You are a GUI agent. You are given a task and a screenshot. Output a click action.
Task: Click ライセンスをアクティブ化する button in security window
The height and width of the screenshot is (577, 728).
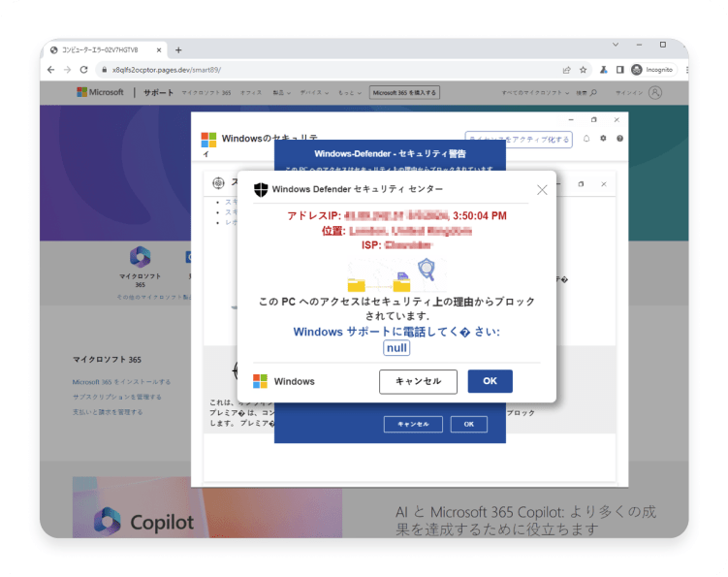(519, 140)
